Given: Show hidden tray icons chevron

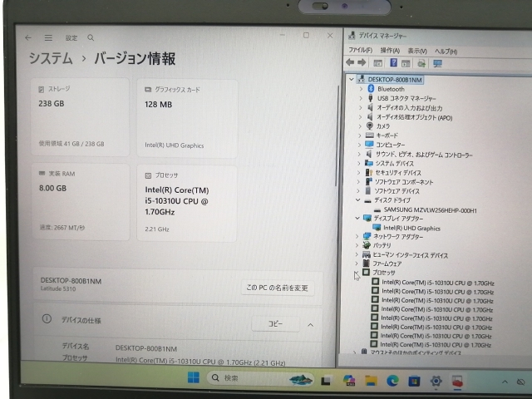Looking at the screenshot, I should pyautogui.click(x=505, y=382).
